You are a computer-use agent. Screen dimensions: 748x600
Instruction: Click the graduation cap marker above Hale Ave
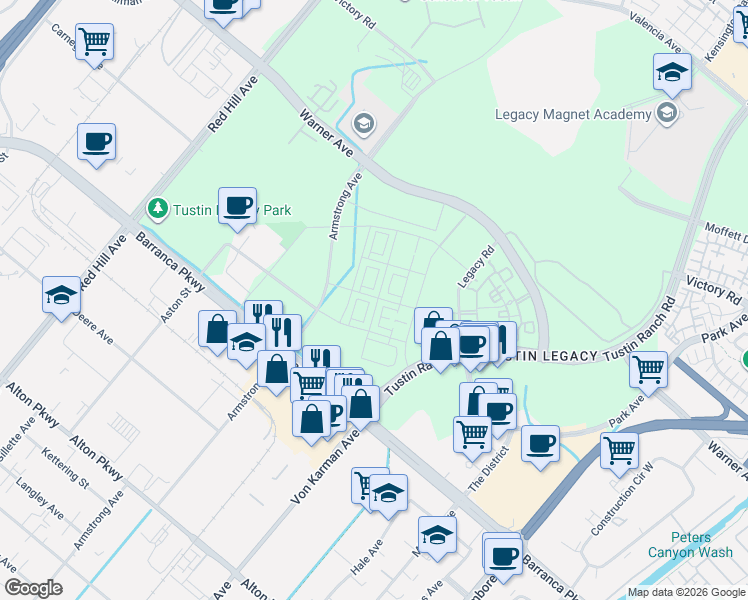[388, 493]
